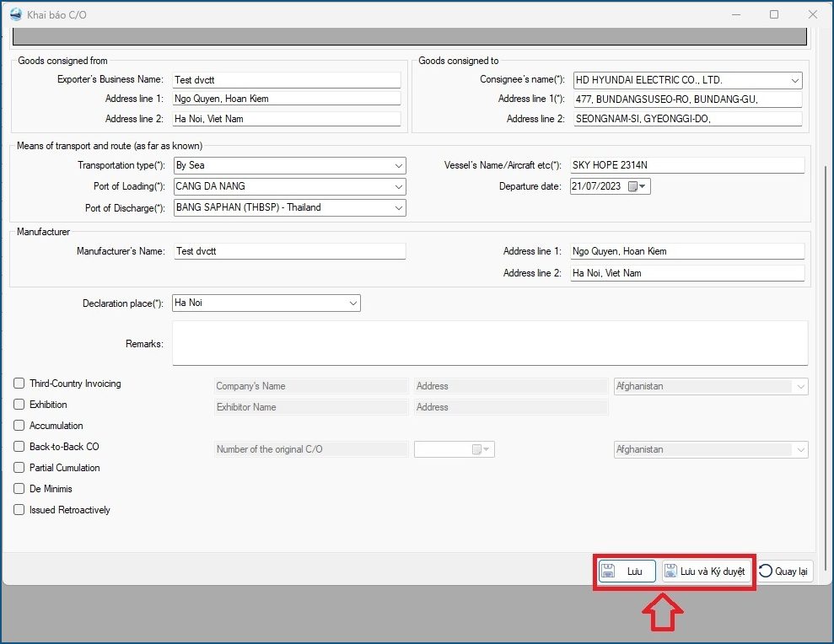
Task: Click the Lưu và Ký duyệt button
Action: tap(707, 572)
